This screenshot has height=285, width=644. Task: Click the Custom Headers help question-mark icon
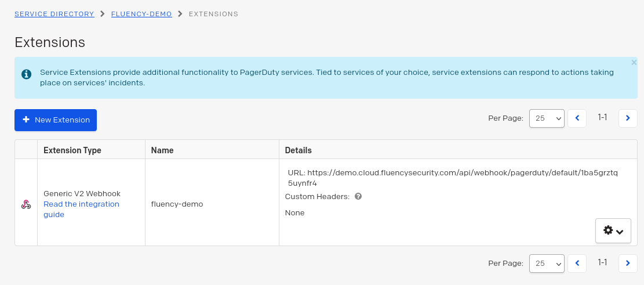(358, 197)
